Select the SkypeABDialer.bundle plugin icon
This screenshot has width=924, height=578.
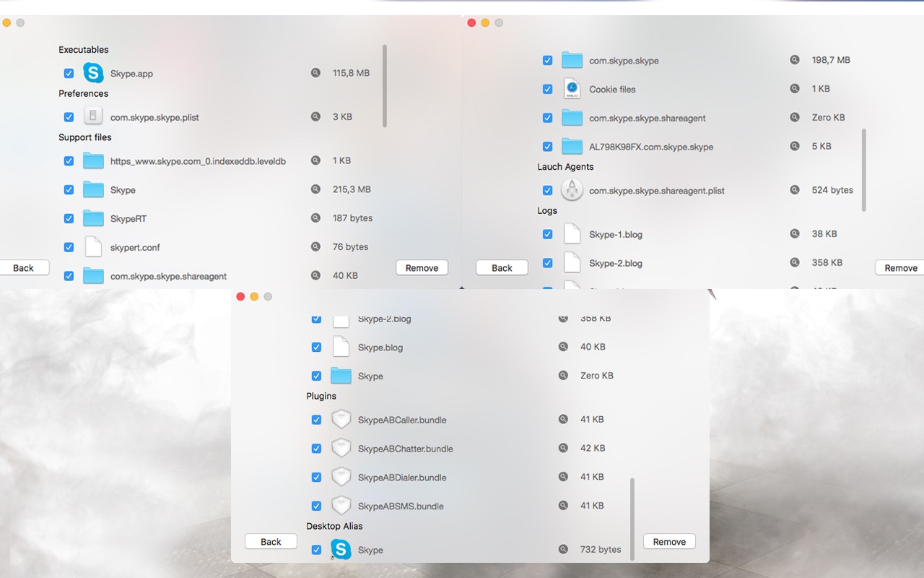click(341, 477)
